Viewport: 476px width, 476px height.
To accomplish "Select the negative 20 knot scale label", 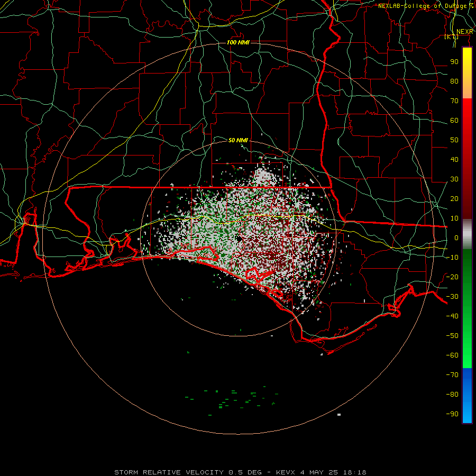I will pos(452,277).
